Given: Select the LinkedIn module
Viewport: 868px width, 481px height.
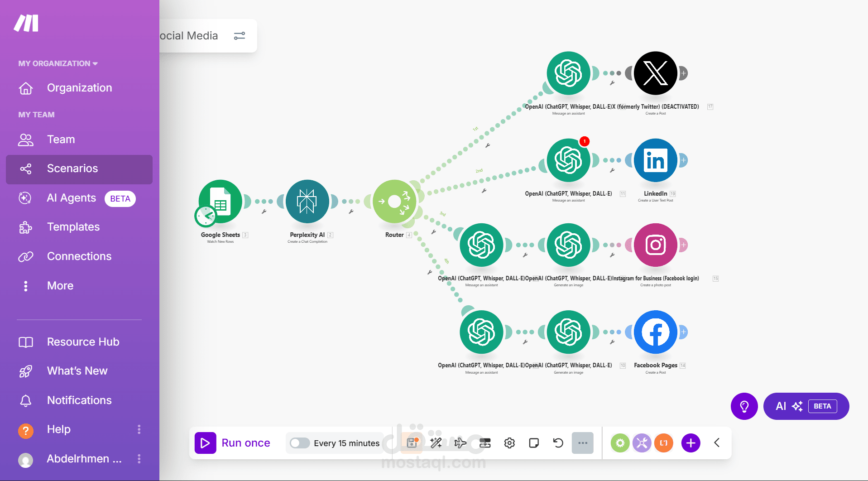Looking at the screenshot, I should click(655, 160).
